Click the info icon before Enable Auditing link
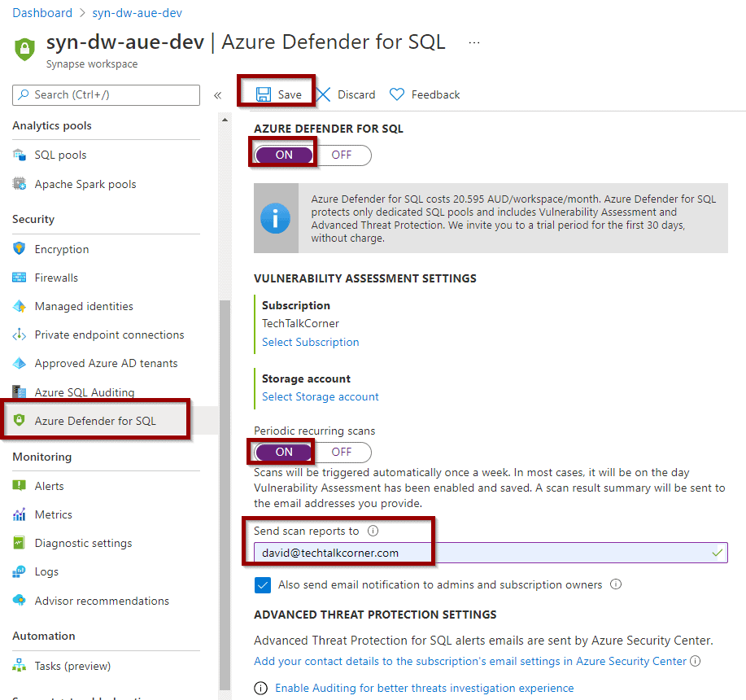 [260, 688]
